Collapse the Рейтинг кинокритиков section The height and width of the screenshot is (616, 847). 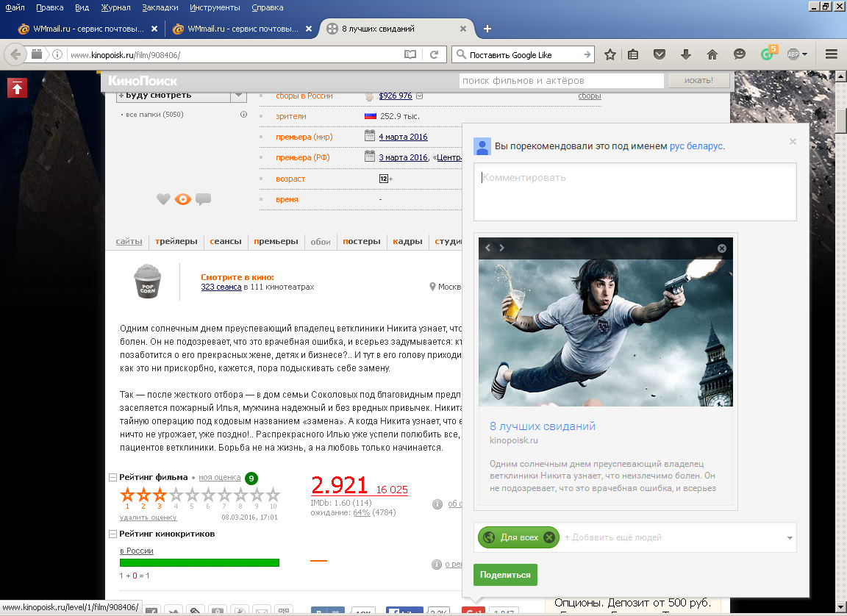coord(113,534)
